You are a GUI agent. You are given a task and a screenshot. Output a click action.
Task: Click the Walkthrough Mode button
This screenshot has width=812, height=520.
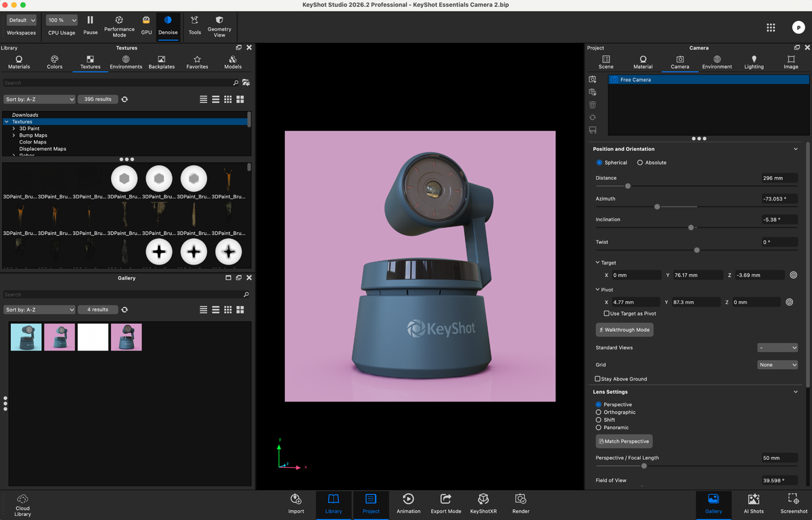625,330
